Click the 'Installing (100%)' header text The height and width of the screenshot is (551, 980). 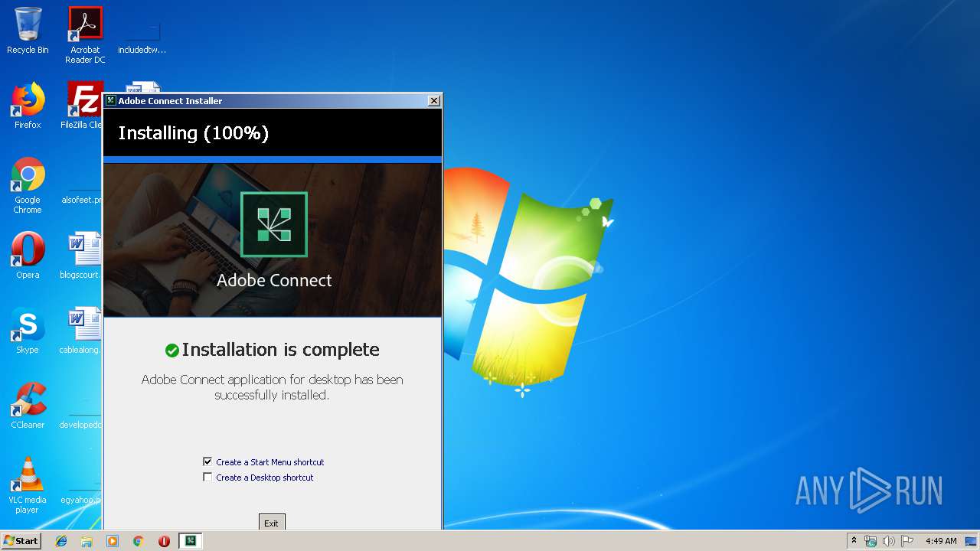pos(194,133)
